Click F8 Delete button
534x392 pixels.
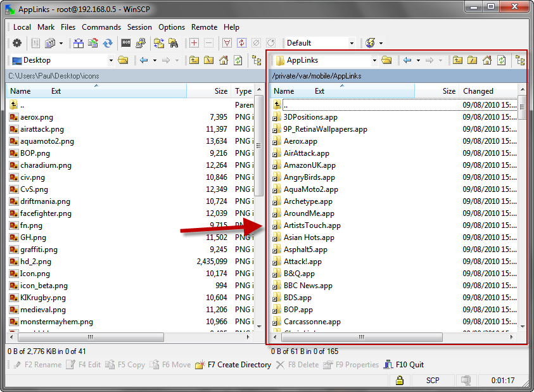(297, 365)
